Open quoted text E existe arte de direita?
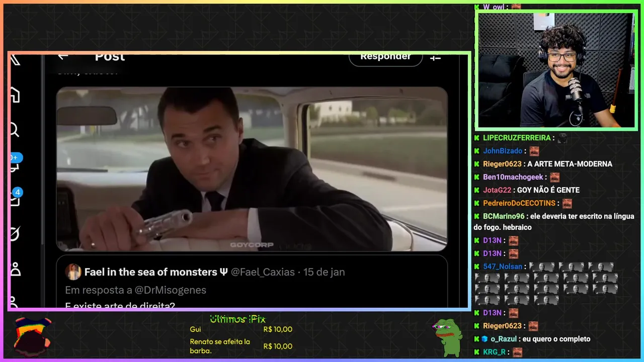This screenshot has height=362, width=644. pyautogui.click(x=120, y=305)
